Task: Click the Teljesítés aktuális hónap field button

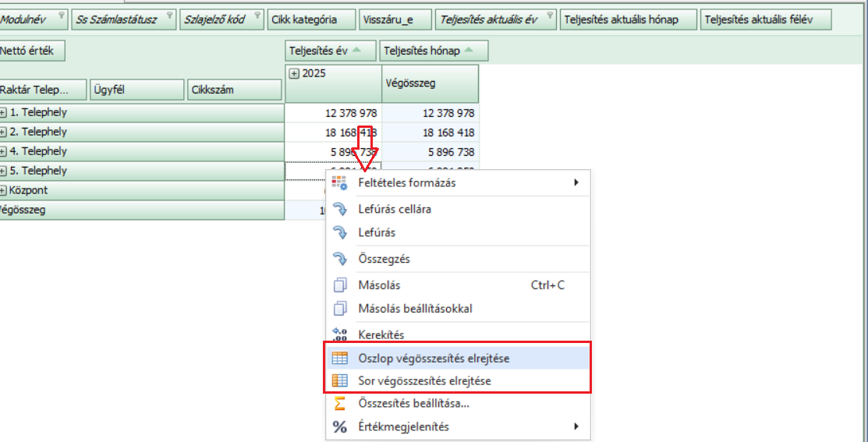Action: 627,19
